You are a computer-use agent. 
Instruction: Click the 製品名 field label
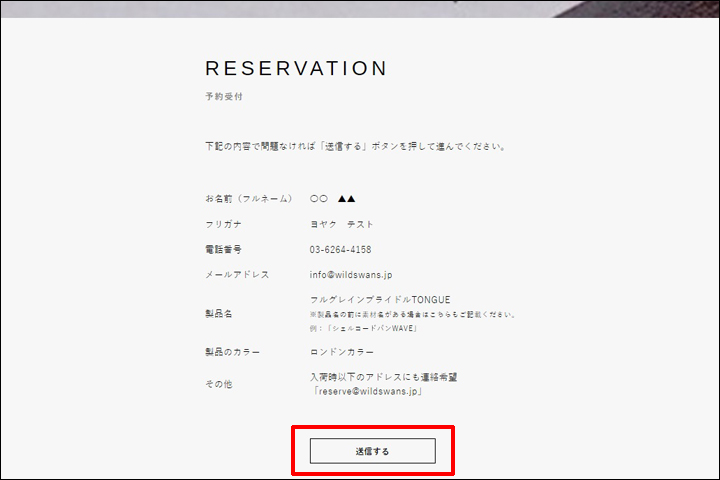[x=219, y=314]
